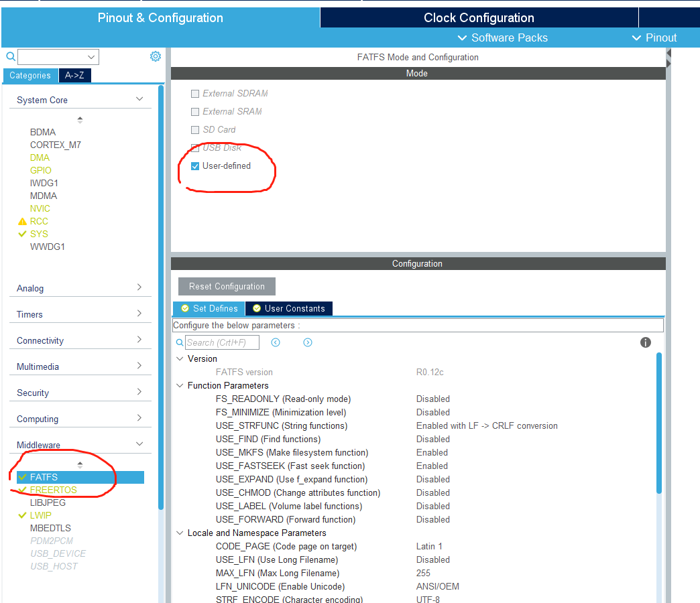Click the User Constants tab check icon
Viewport: 700px width, 603px height.
(x=257, y=308)
